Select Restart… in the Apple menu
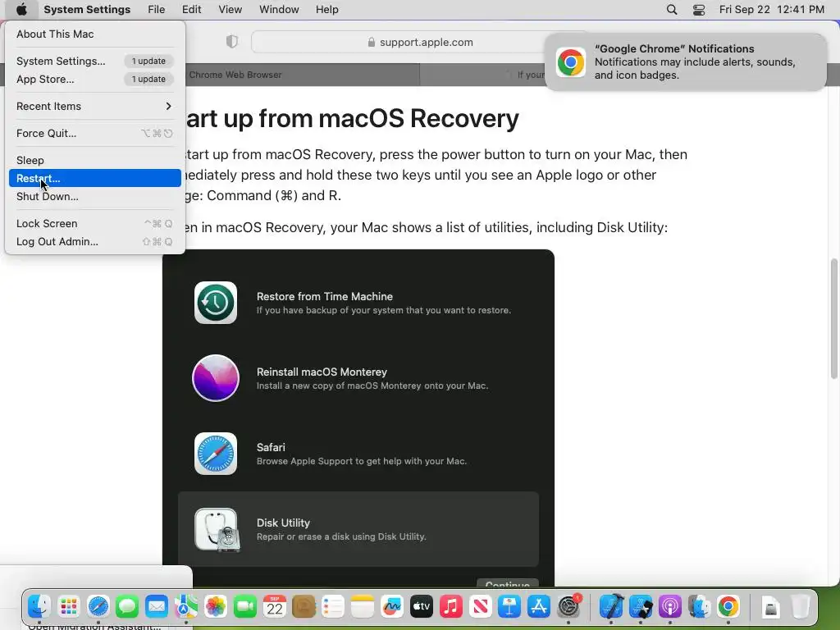Image resolution: width=840 pixels, height=630 pixels. pyautogui.click(x=95, y=178)
